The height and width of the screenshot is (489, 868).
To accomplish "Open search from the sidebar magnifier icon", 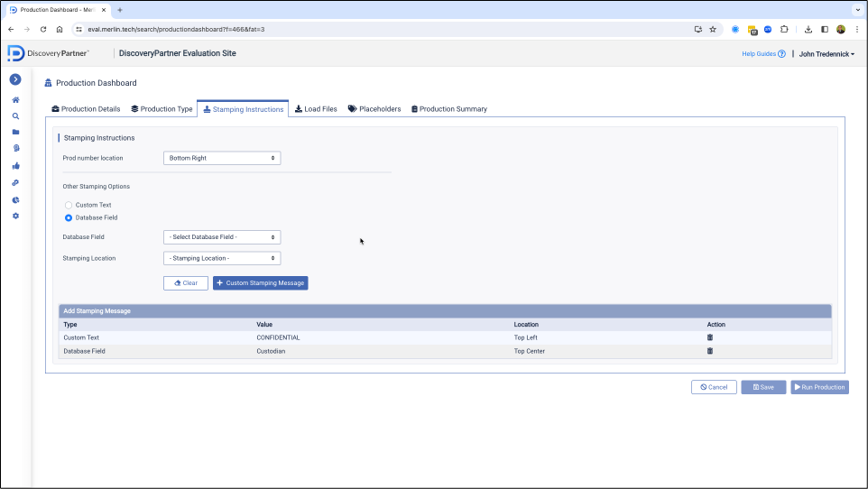I will pyautogui.click(x=15, y=116).
